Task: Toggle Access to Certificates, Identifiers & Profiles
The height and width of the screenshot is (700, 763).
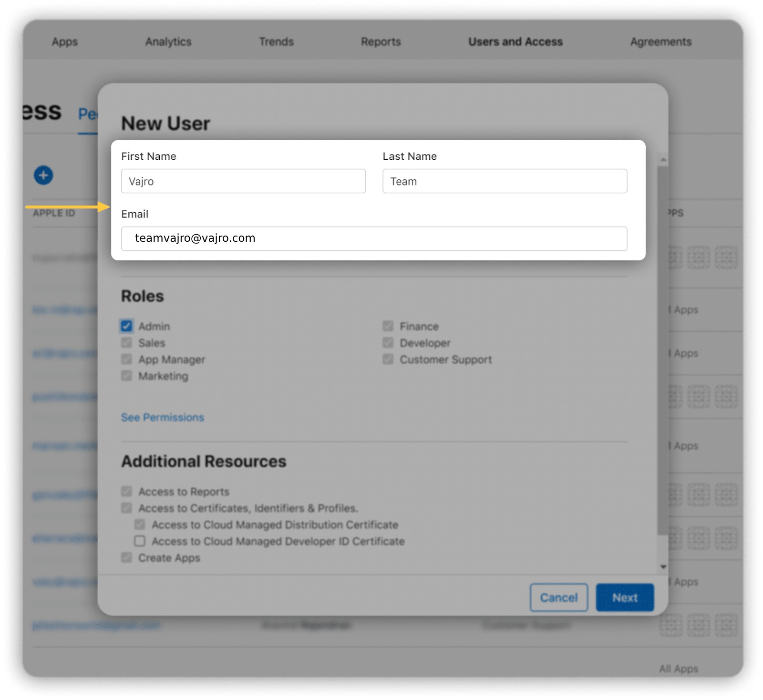Action: point(126,508)
